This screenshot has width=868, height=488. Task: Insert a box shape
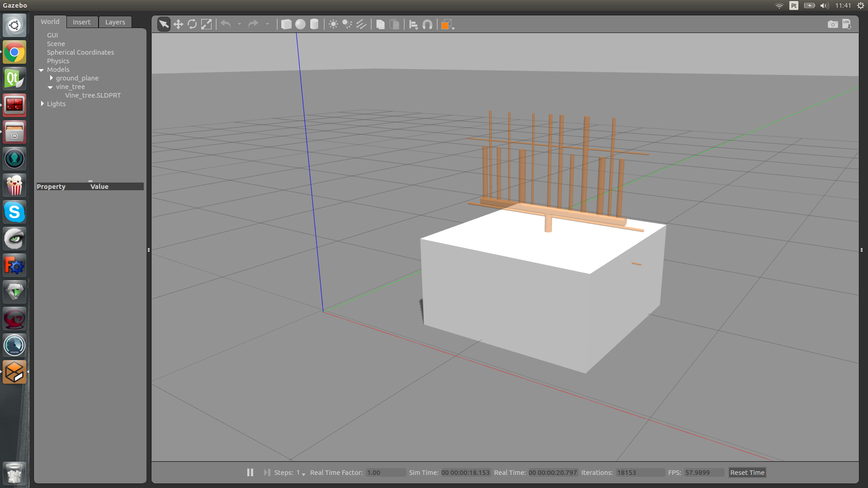(286, 24)
